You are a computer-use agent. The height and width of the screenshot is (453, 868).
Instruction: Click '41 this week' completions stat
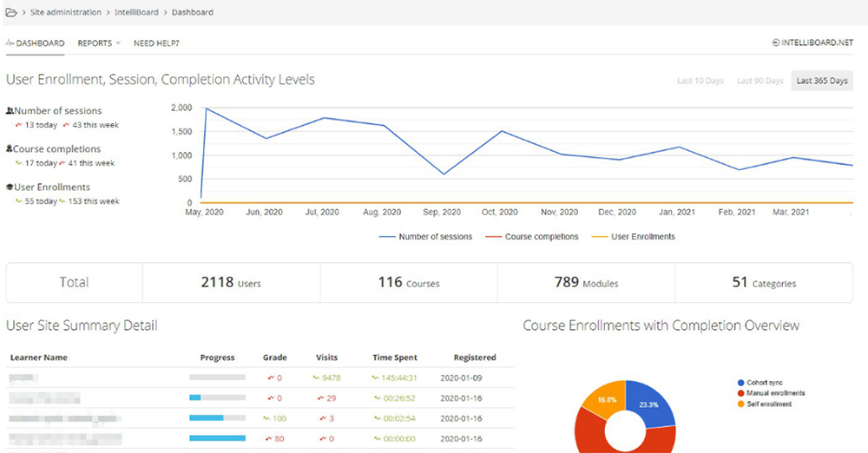point(87,163)
